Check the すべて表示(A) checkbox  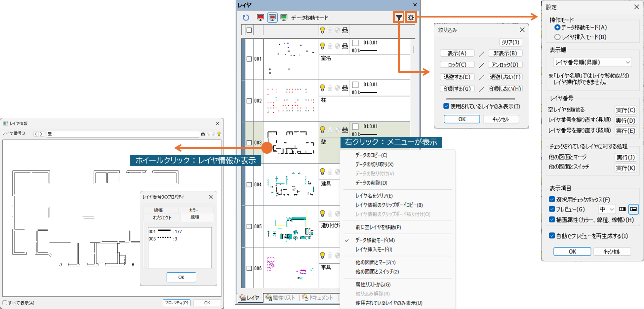(5, 303)
